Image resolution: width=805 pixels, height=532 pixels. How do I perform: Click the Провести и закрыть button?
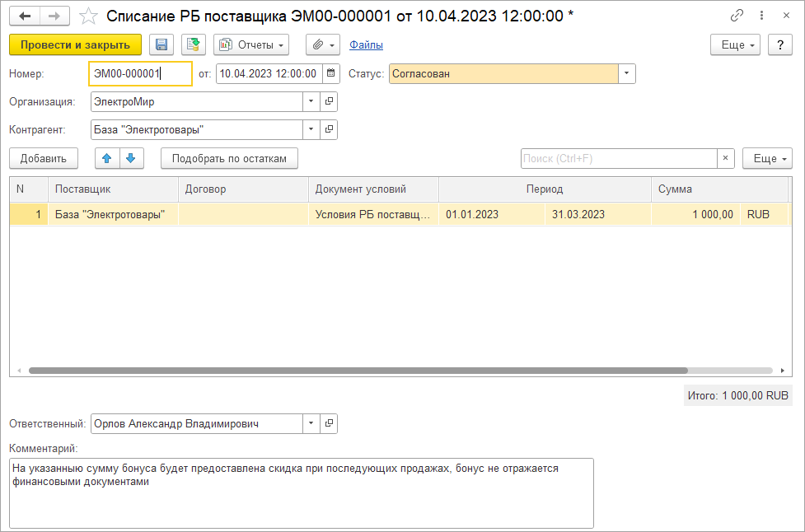(75, 44)
